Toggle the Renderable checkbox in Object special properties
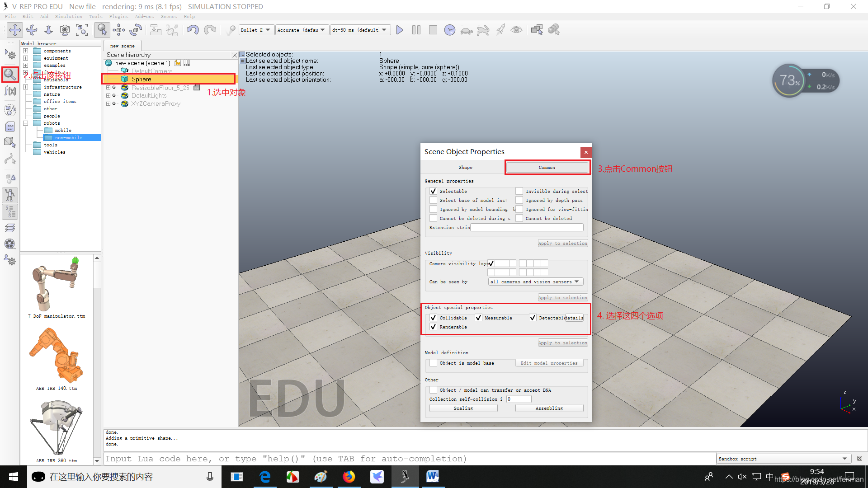 coord(434,327)
